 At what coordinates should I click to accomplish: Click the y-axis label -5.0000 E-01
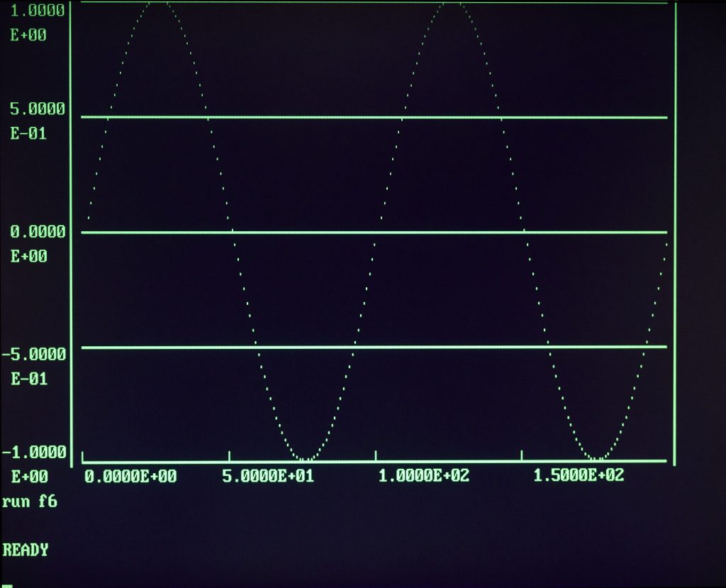pyautogui.click(x=34, y=366)
